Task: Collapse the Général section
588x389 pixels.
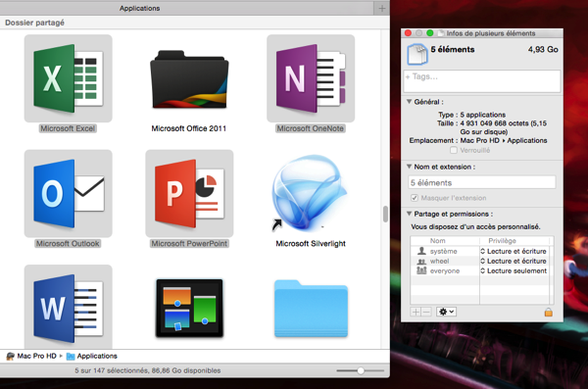Action: 409,101
